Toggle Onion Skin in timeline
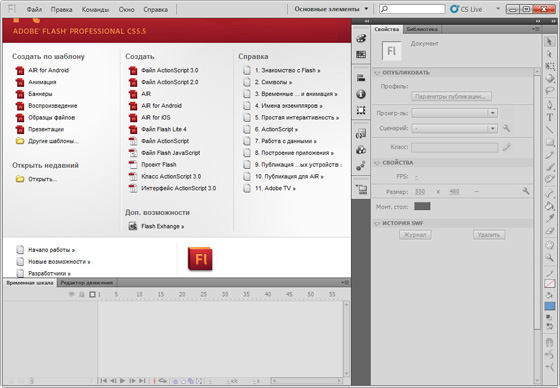560x388 pixels. point(175,381)
